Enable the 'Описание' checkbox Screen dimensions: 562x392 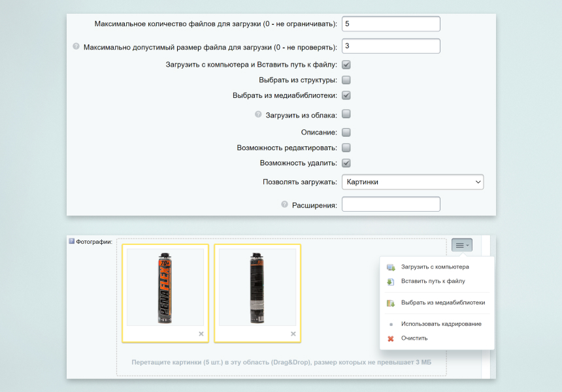tap(346, 133)
